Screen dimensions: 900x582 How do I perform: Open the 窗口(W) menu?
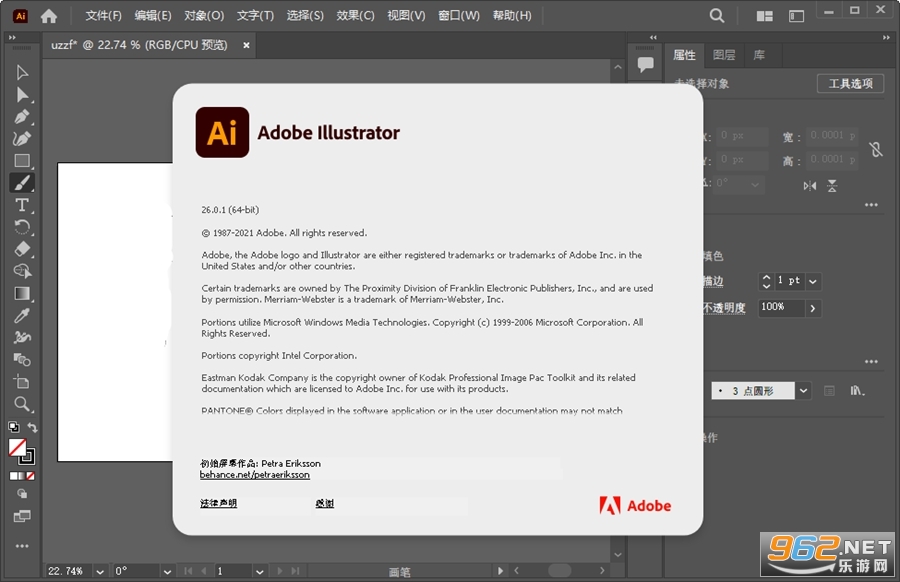tap(459, 15)
